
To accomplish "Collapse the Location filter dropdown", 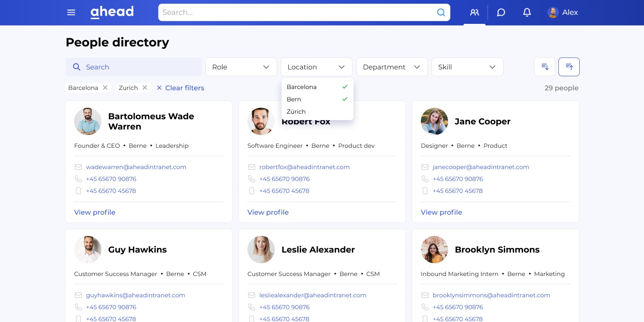I will (x=316, y=67).
